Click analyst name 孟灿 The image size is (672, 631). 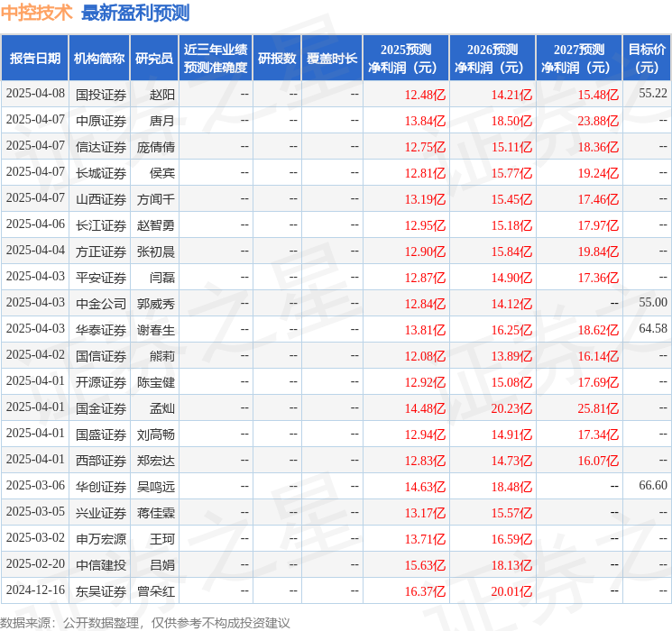pos(162,408)
